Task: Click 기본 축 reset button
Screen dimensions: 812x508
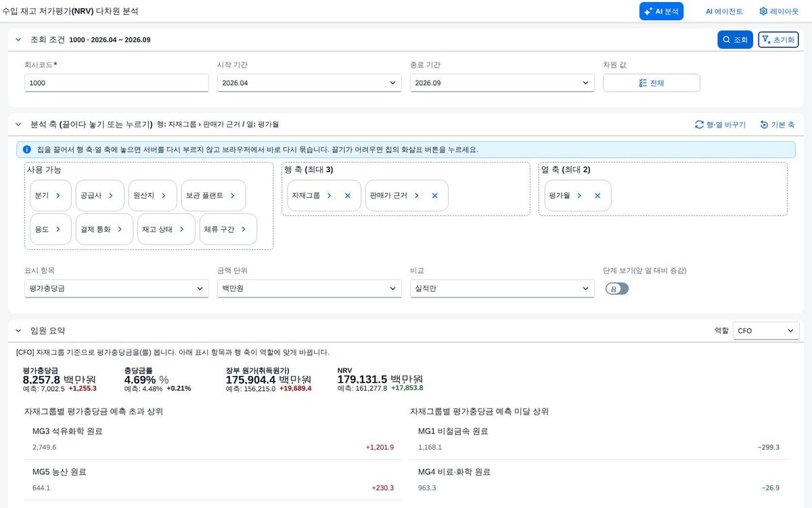Action: [777, 125]
